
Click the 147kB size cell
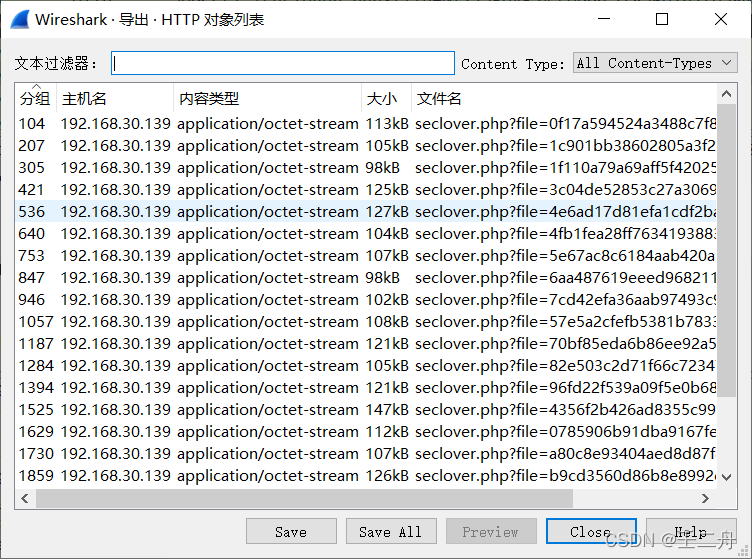click(387, 410)
